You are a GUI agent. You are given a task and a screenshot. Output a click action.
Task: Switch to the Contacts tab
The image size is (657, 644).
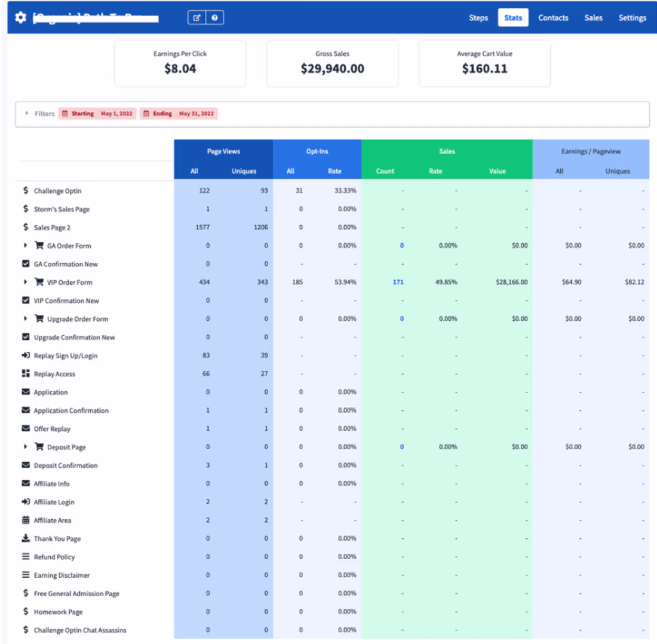[553, 17]
